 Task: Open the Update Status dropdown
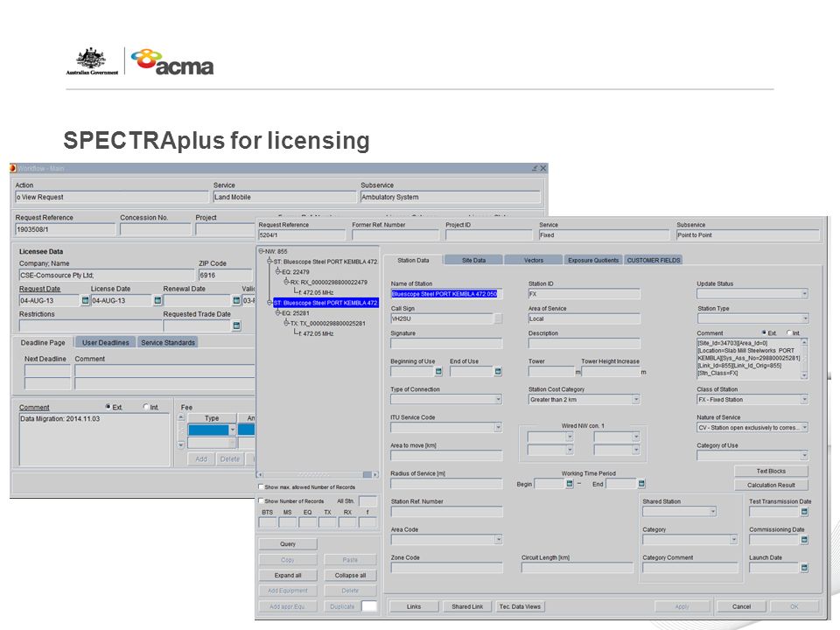[804, 294]
